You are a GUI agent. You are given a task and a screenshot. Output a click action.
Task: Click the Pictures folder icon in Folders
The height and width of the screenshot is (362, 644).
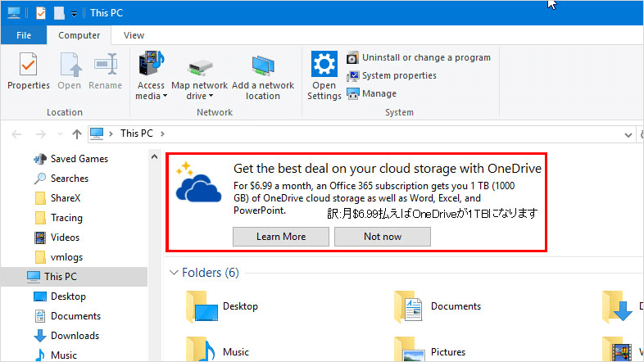coord(409,349)
